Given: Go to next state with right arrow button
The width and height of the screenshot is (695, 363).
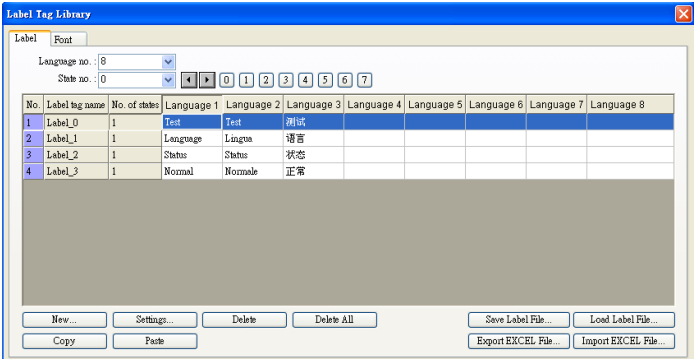Looking at the screenshot, I should pyautogui.click(x=207, y=80).
